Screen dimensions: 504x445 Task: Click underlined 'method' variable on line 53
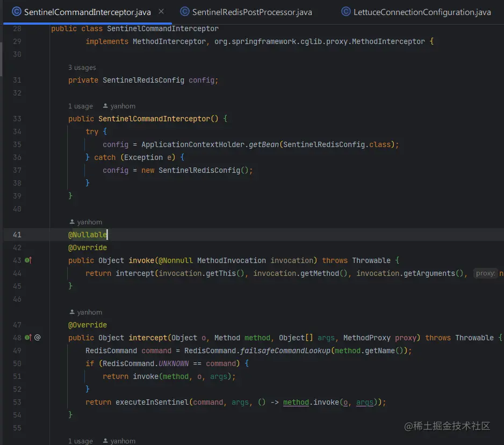pos(296,402)
